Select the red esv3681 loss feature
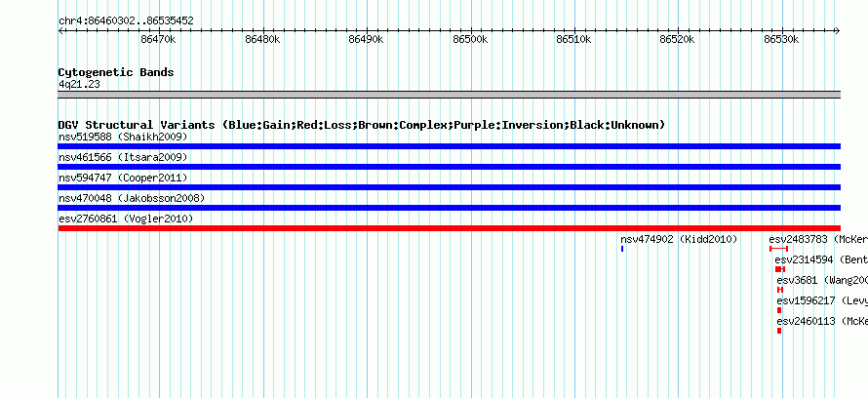 [x=780, y=290]
